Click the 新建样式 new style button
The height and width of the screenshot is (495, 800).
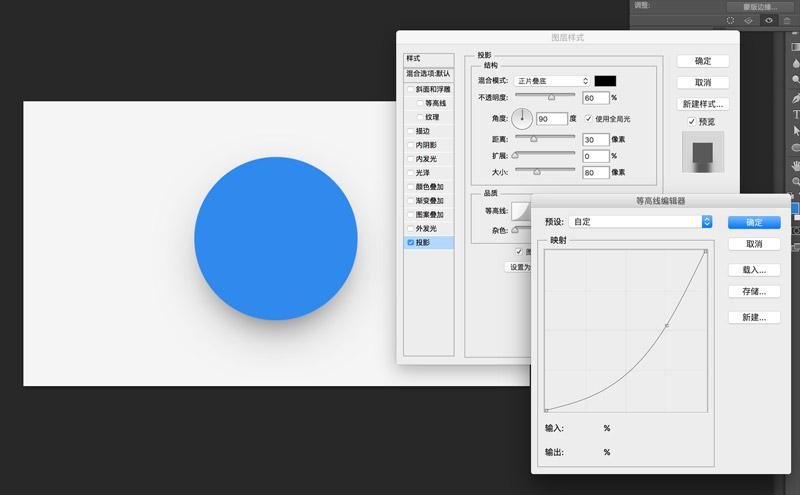703,104
